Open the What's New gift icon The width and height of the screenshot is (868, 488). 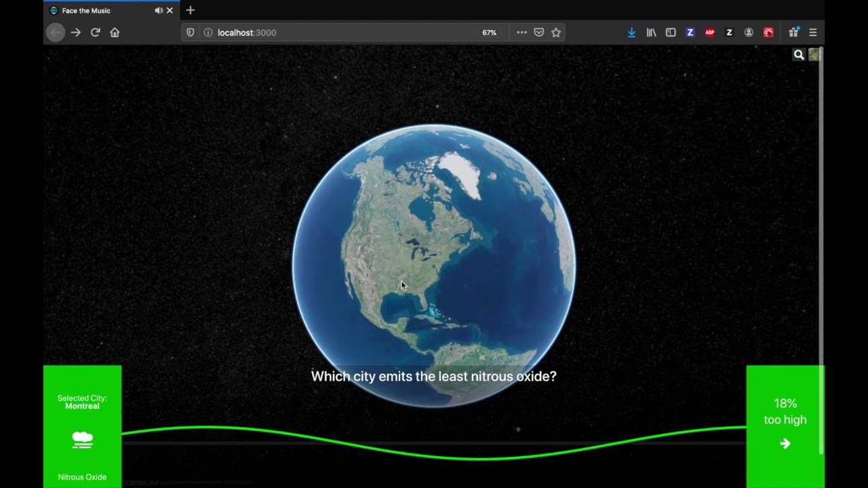[x=793, y=33]
